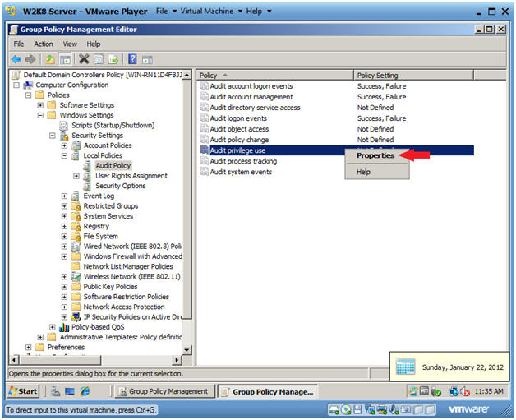
Task: Click tree pane scroll up arrow
Action: [187, 75]
